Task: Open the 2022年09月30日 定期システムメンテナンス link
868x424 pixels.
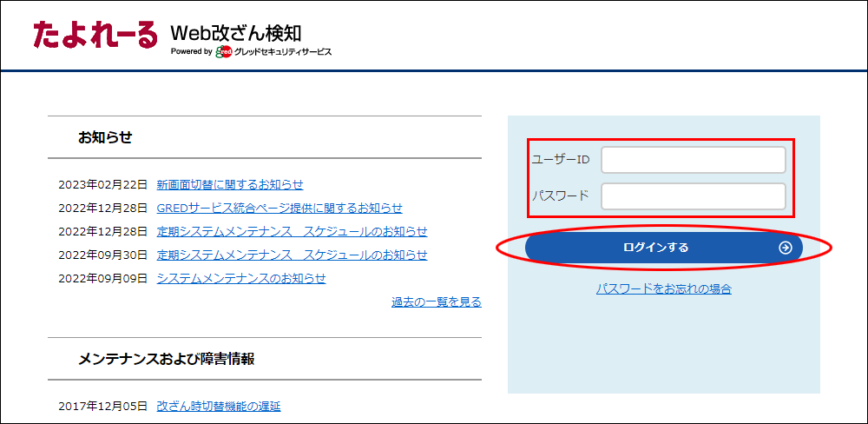Action: click(292, 255)
